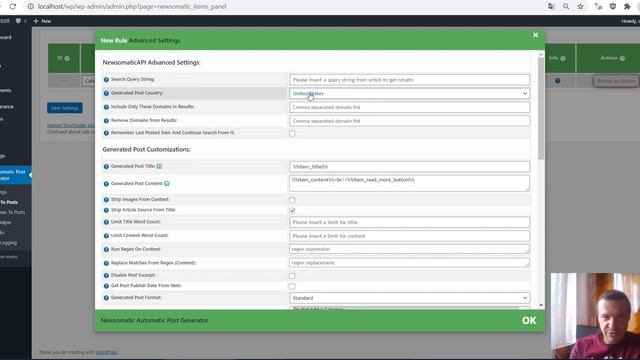Click help icon beside Run Regex On Content
The width and height of the screenshot is (640, 360).
(106, 249)
